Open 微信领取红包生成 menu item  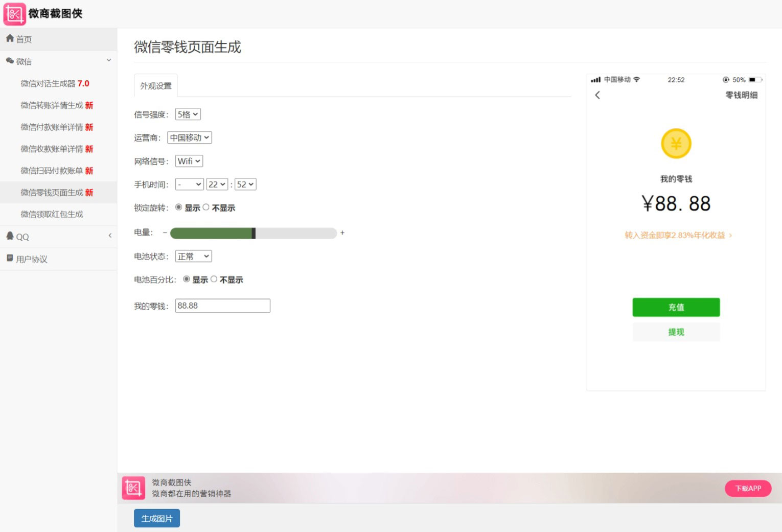click(x=58, y=214)
